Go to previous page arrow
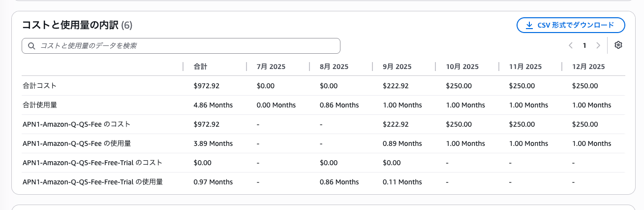Viewport: 644px width, 210px height. tap(571, 45)
